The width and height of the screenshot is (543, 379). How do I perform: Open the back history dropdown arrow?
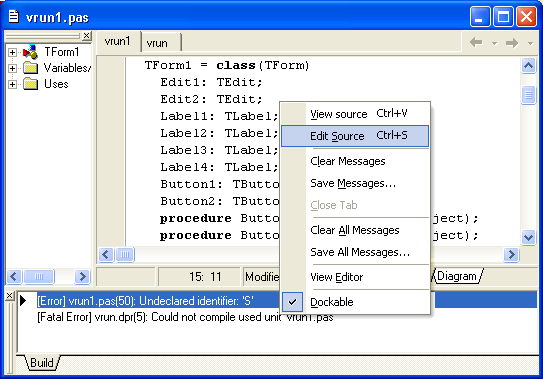click(495, 44)
